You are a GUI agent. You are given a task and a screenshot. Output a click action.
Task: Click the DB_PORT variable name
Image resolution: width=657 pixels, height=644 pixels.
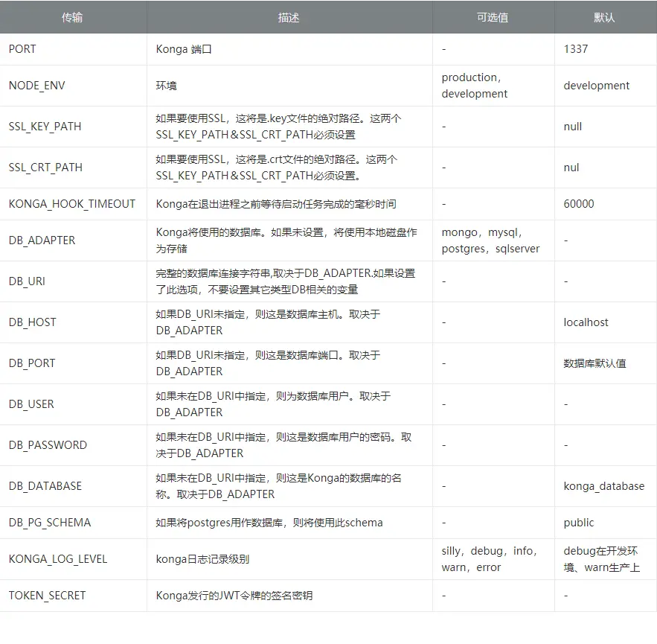pyautogui.click(x=32, y=363)
